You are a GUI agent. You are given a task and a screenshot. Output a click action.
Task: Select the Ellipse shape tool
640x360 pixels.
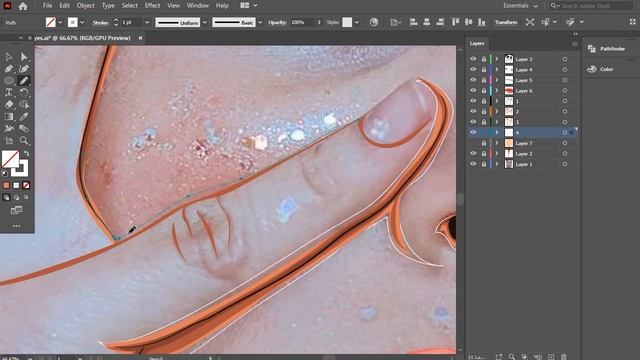coord(9,81)
